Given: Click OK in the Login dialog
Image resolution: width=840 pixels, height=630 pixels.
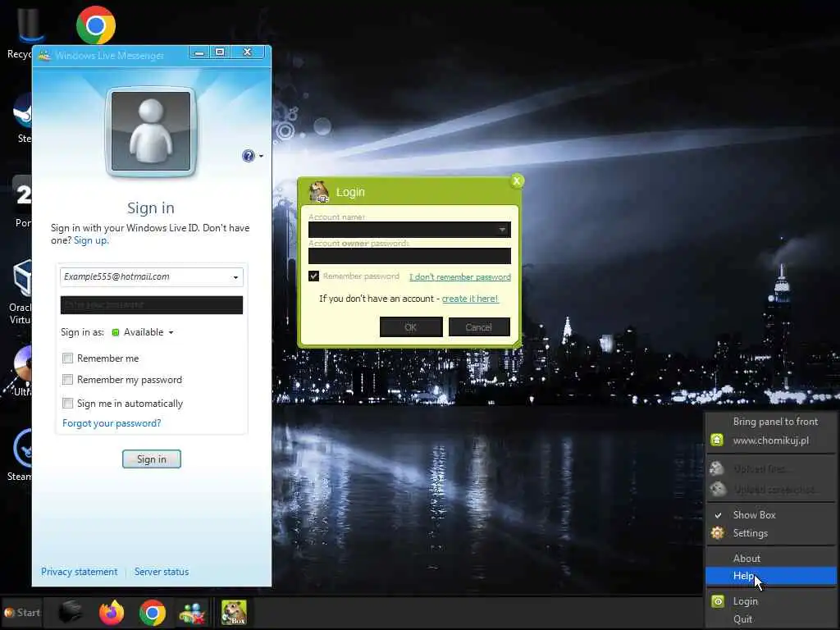Looking at the screenshot, I should coord(411,326).
